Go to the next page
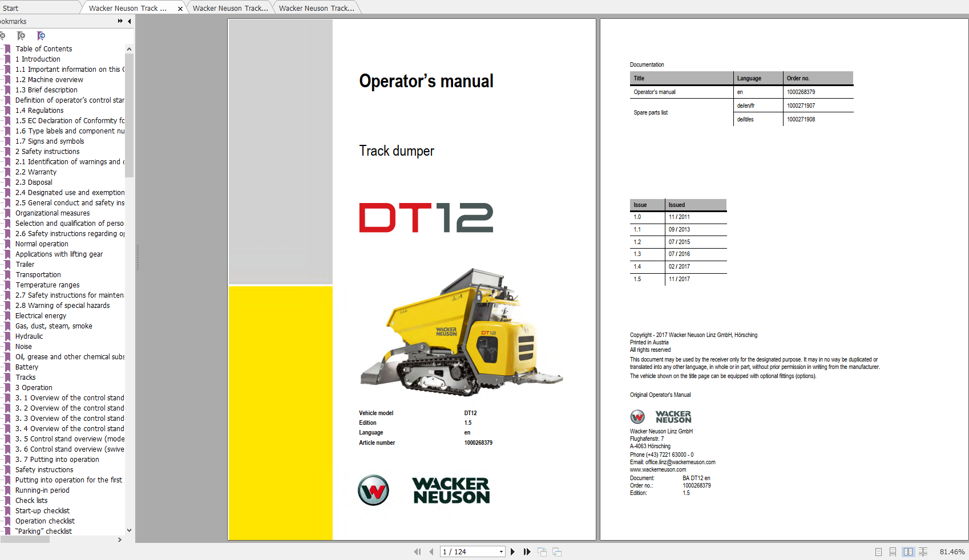The width and height of the screenshot is (969, 560). click(x=512, y=551)
